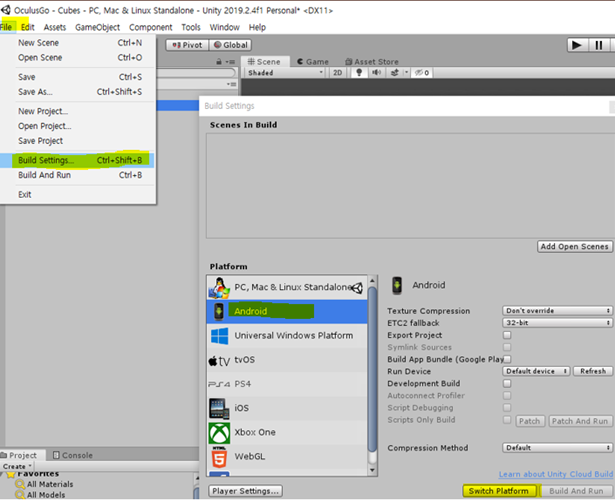Toggle scene effects icon
The image size is (615, 501).
coord(395,73)
